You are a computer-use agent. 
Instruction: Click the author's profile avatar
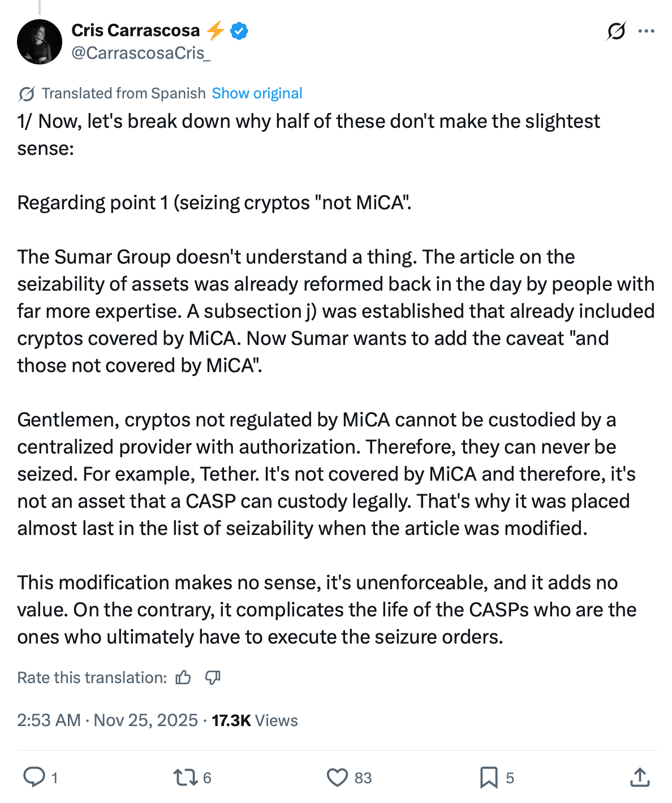(x=40, y=42)
